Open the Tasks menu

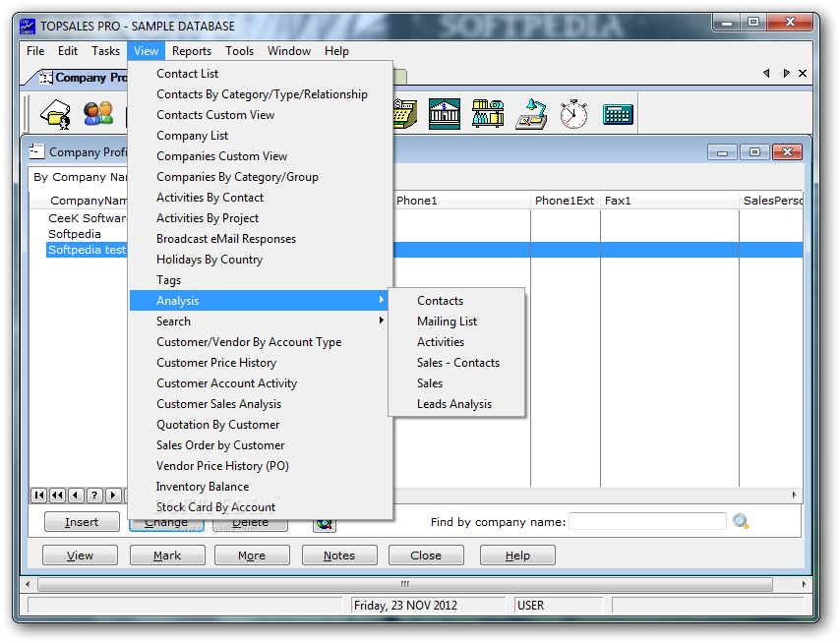click(x=105, y=51)
